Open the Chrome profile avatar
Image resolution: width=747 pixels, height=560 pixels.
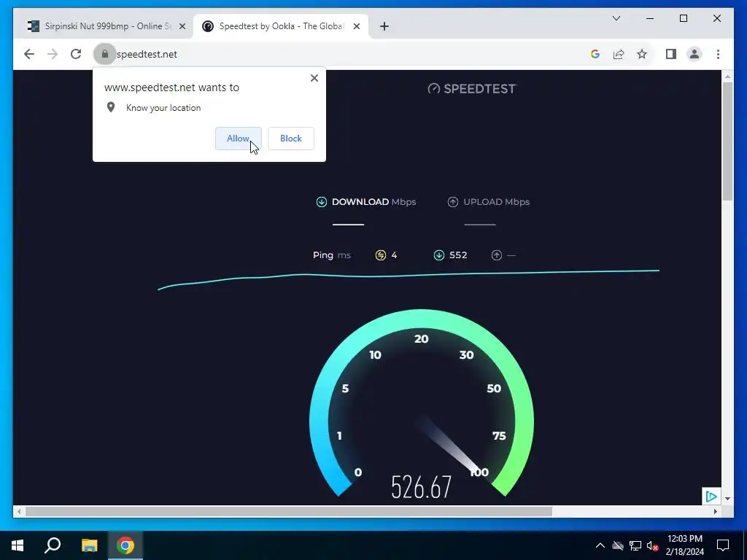694,54
